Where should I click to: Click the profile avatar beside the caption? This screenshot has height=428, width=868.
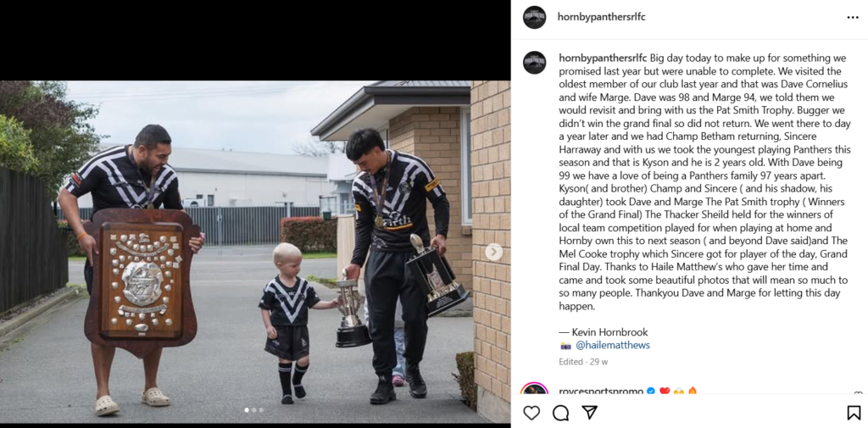pyautogui.click(x=534, y=63)
